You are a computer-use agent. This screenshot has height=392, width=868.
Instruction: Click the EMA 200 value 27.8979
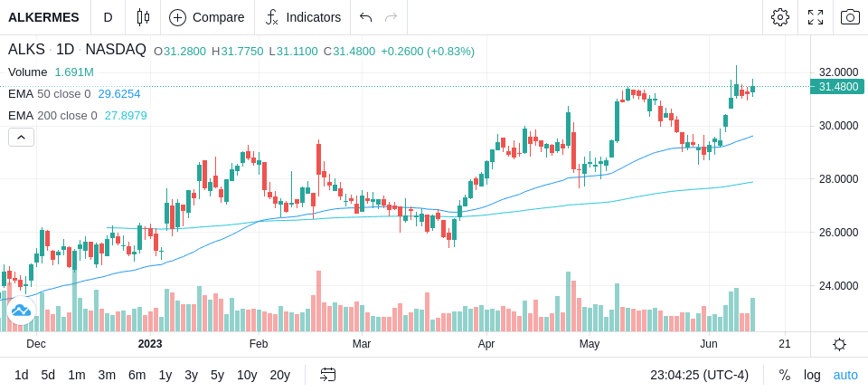coord(126,115)
